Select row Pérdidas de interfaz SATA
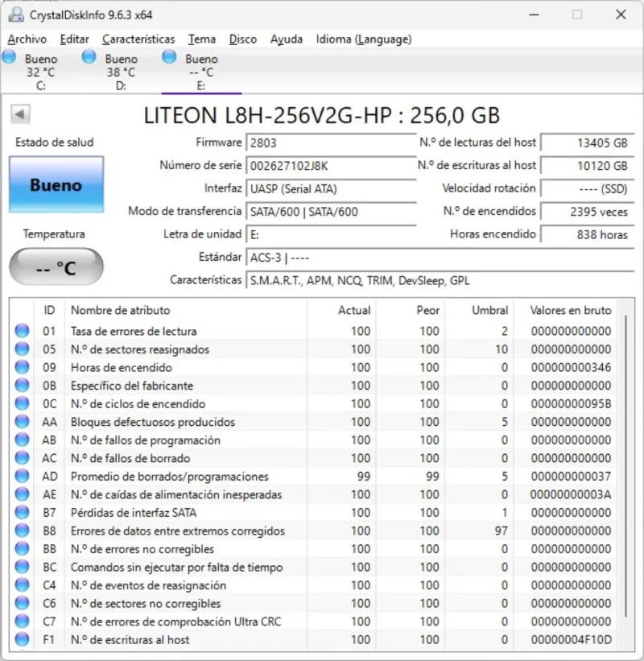 click(x=314, y=512)
